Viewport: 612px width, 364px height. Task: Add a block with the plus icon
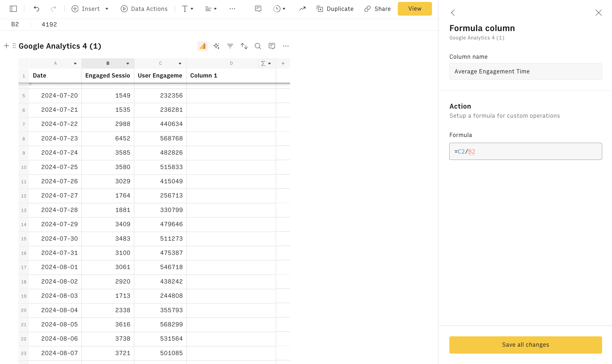[7, 46]
